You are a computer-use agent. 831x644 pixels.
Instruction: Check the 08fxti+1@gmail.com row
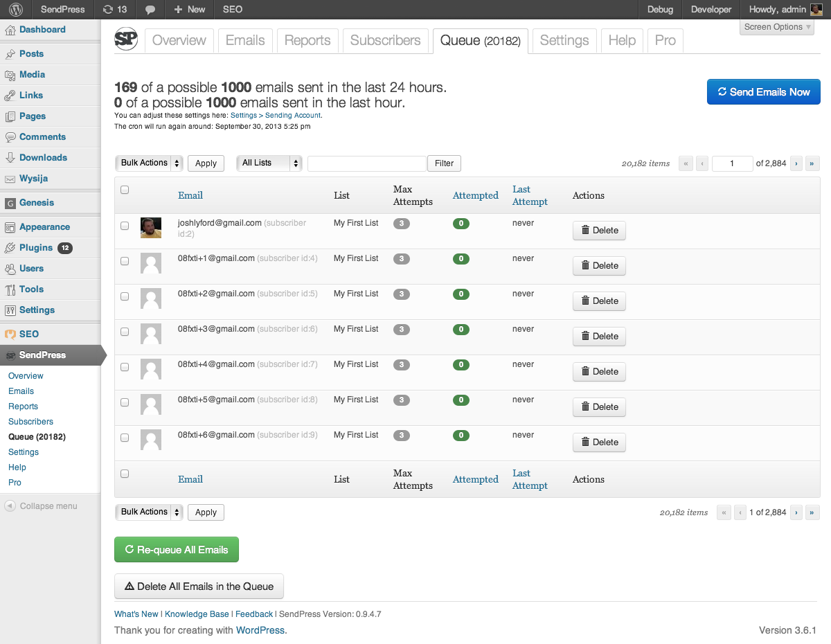point(125,261)
